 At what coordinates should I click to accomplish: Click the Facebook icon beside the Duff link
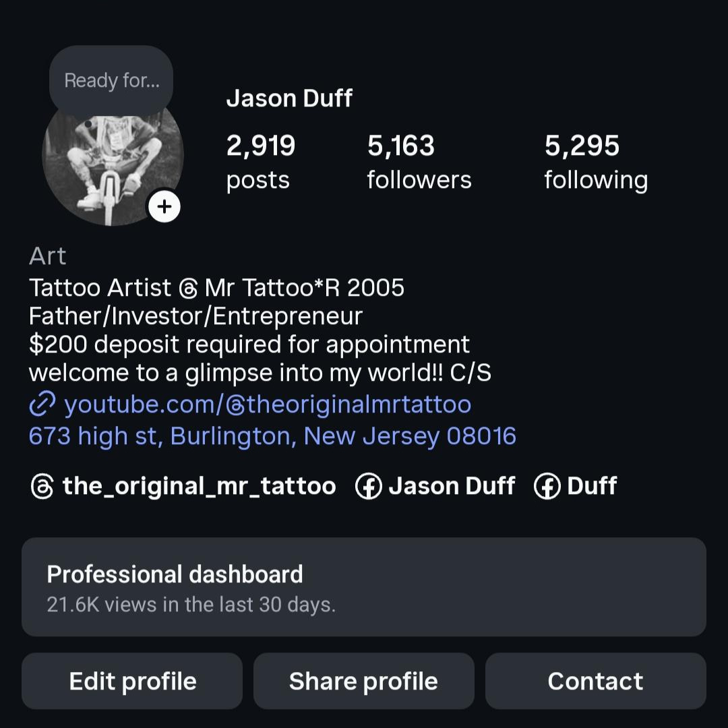click(547, 486)
